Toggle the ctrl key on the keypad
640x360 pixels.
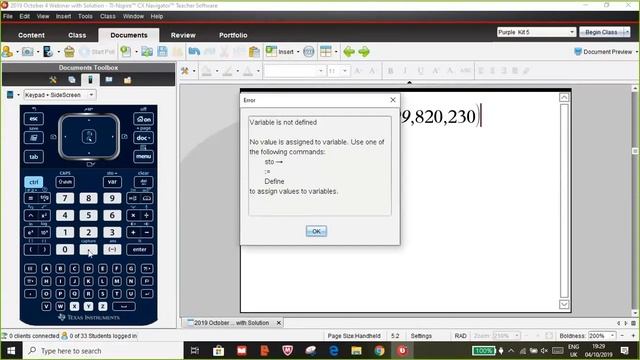[34, 182]
